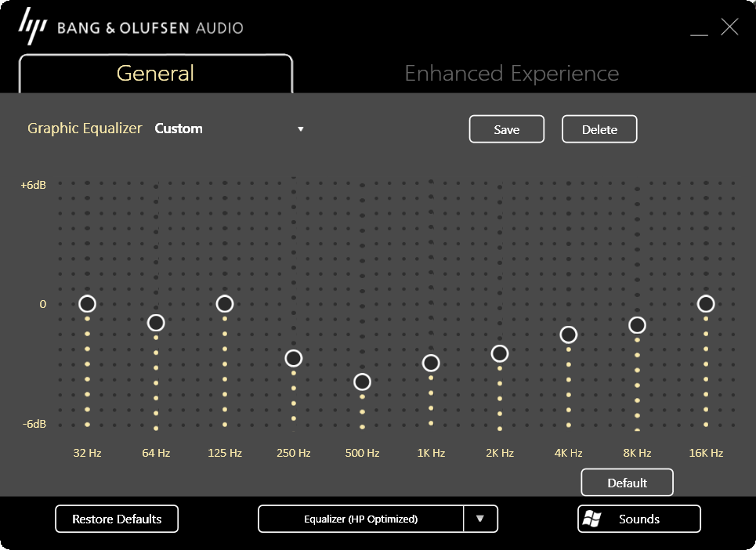Open Windows Sounds settings

(638, 519)
